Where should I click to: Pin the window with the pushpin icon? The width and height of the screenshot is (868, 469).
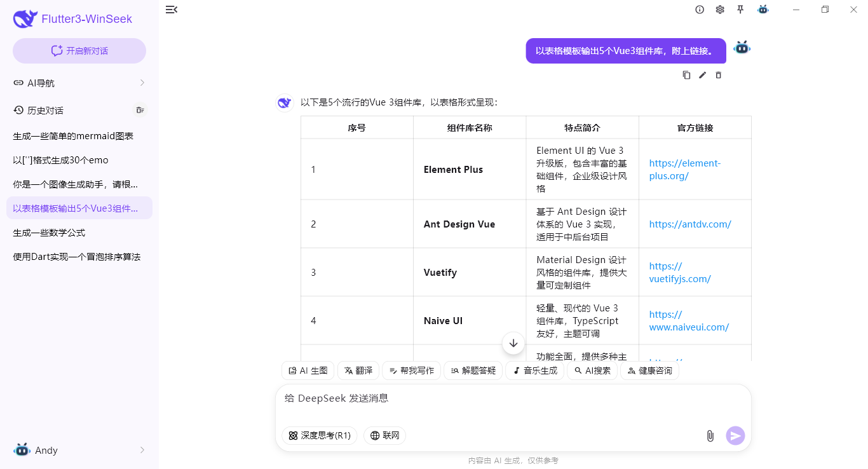(x=741, y=10)
